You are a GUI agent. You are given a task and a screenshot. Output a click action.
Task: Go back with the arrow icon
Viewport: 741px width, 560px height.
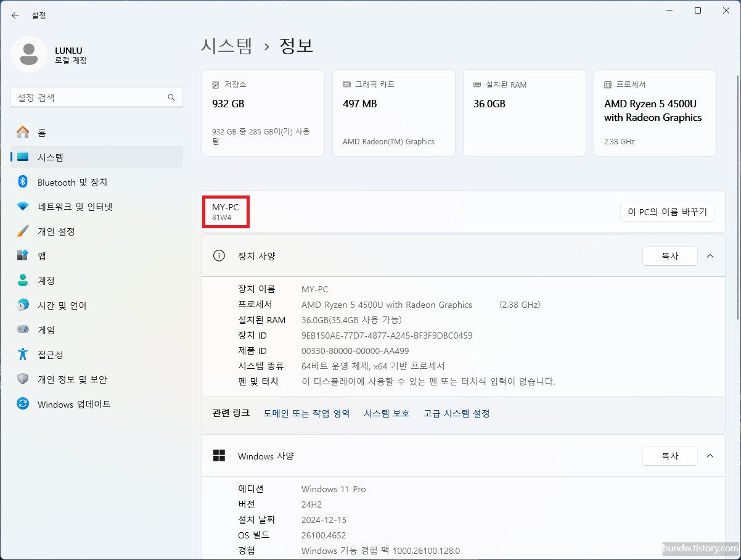click(15, 15)
